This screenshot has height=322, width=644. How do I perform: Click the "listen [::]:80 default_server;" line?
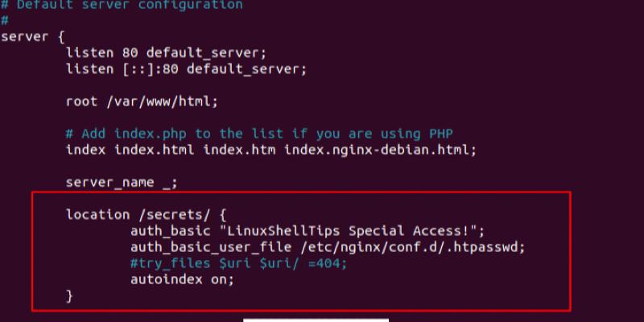tap(186, 68)
